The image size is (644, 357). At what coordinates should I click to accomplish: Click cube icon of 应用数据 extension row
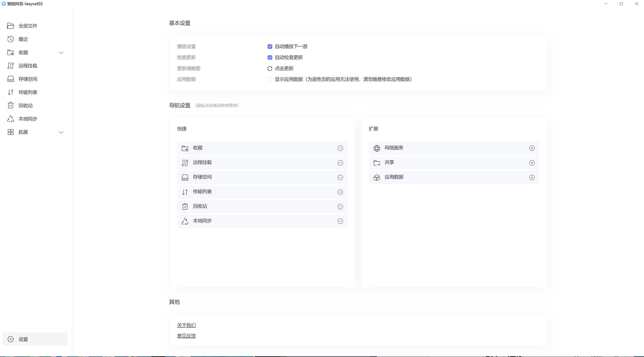(x=376, y=177)
